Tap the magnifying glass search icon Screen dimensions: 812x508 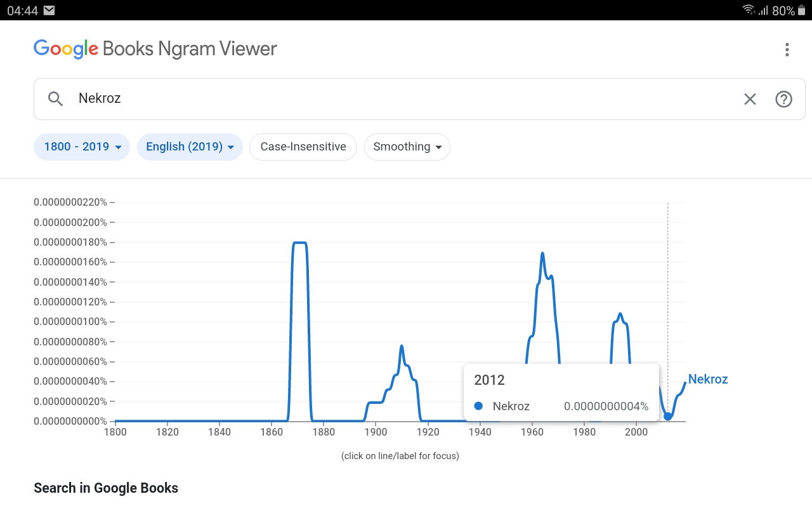coord(56,99)
